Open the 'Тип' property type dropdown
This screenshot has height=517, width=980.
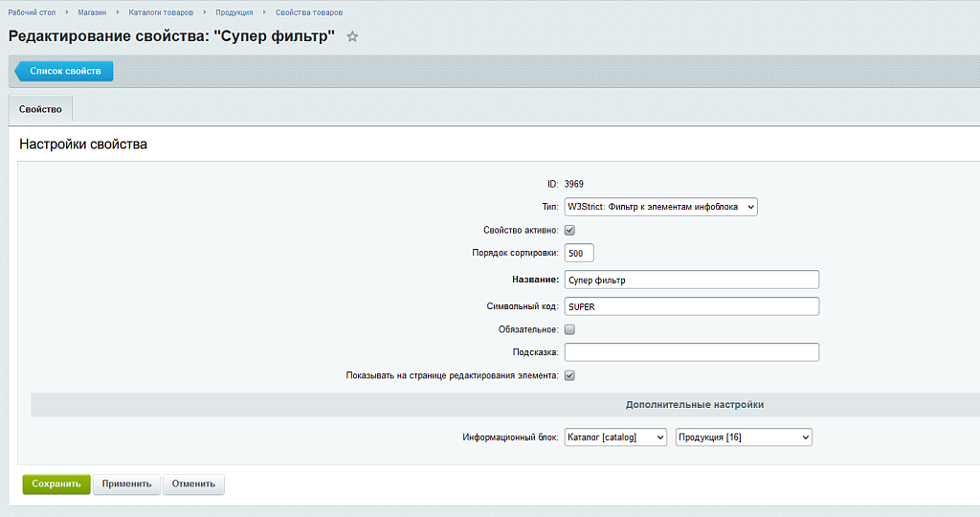click(x=660, y=207)
